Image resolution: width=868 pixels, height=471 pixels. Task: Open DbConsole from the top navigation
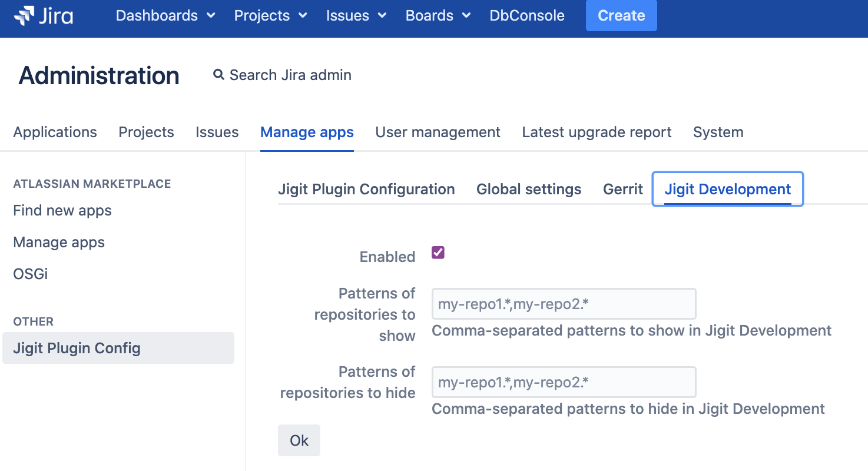(526, 15)
